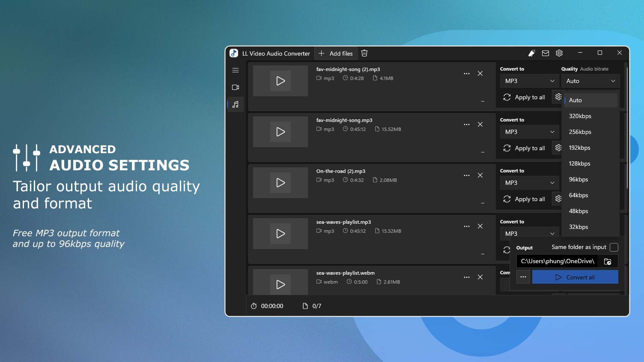
Task: Edit the output path C:\Users\phung\OneDrive\
Action: click(x=557, y=261)
